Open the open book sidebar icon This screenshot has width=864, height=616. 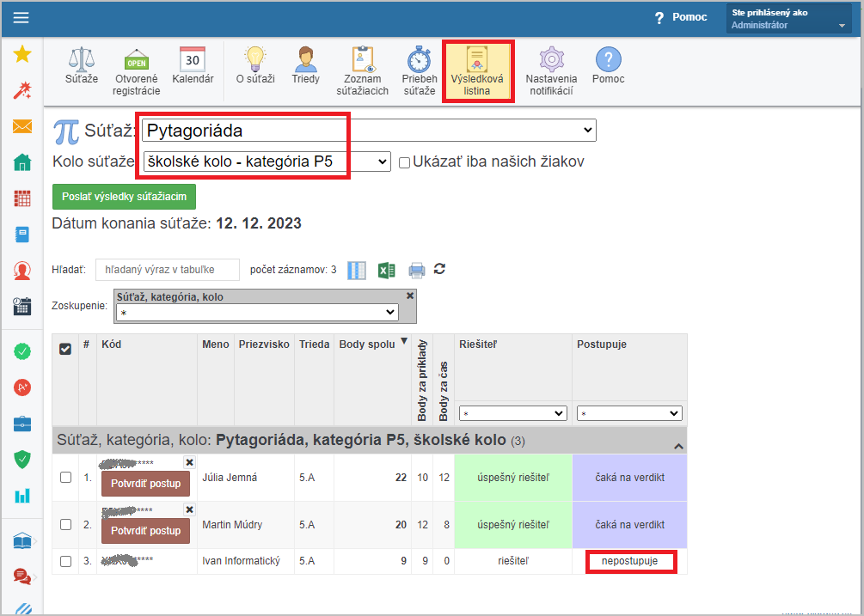pos(22,541)
